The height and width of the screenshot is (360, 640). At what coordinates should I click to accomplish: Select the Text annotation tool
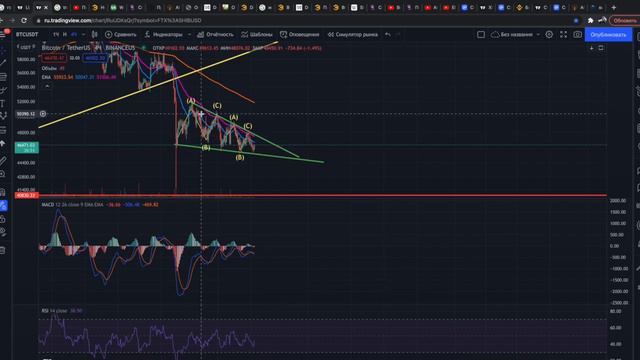[x=2, y=103]
